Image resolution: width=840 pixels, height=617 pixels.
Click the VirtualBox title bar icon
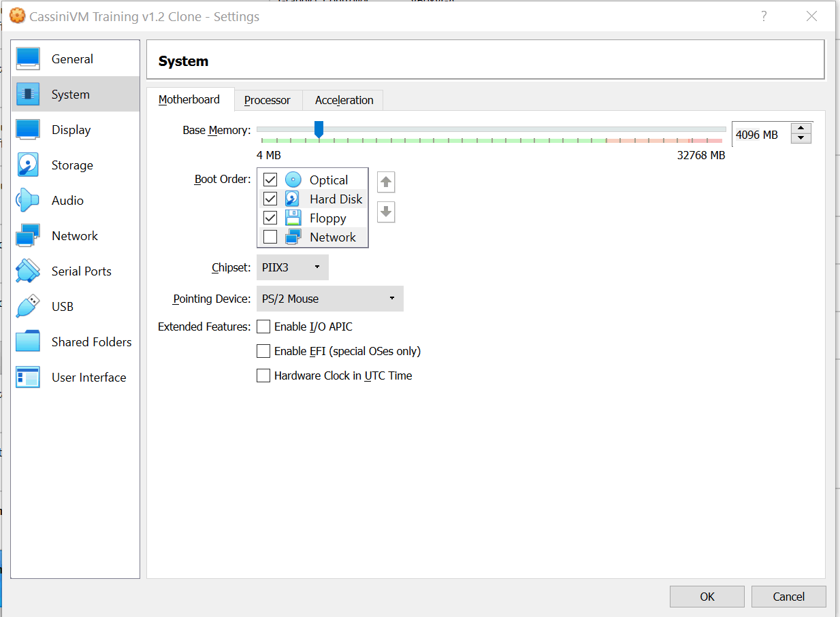pos(18,16)
